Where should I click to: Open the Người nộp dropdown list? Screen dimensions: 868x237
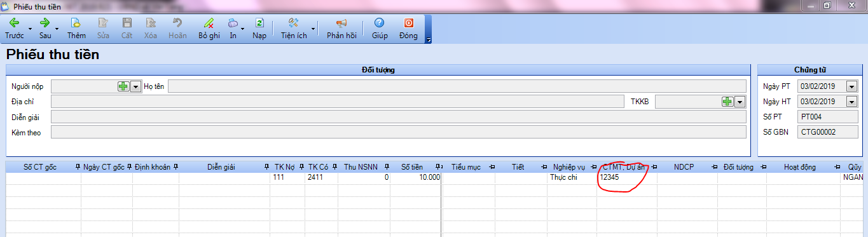pyautogui.click(x=135, y=86)
